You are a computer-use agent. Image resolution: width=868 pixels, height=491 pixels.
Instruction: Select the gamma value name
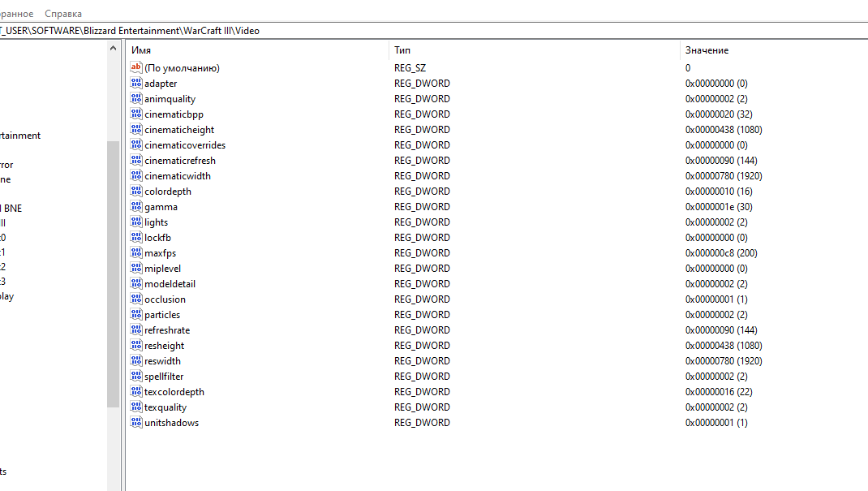(x=161, y=206)
